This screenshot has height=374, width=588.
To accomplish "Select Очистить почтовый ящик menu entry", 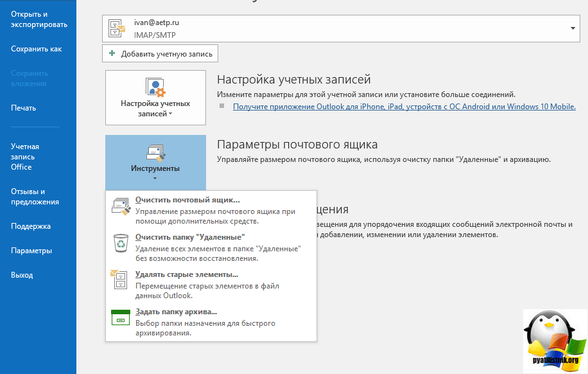I will click(187, 200).
